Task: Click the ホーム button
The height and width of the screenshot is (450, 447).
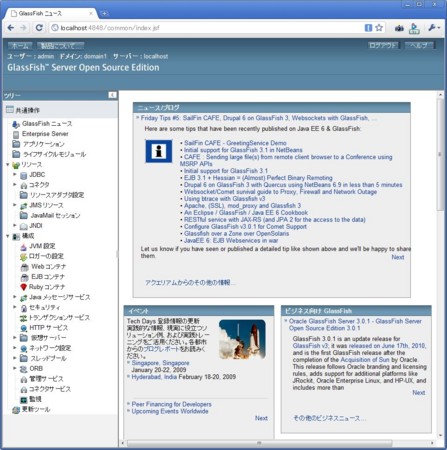Action: tap(20, 46)
